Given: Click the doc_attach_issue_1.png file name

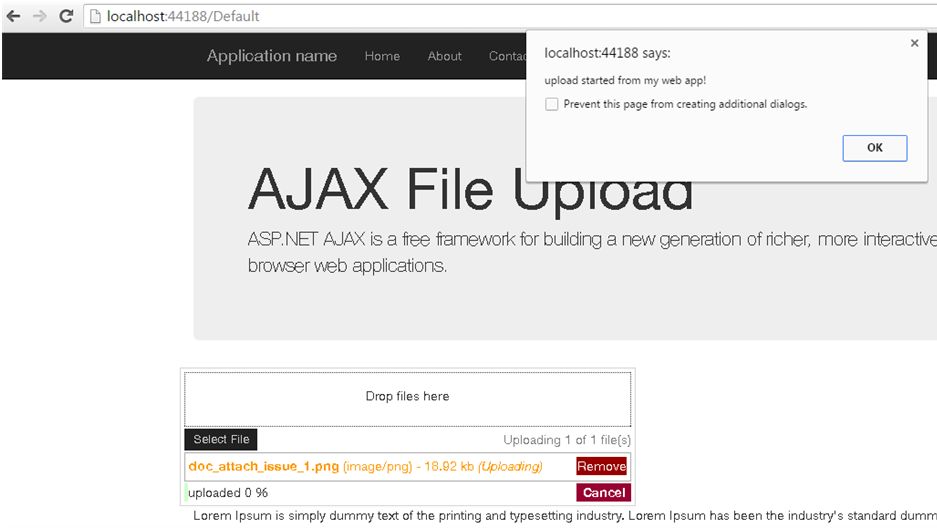Looking at the screenshot, I should pyautogui.click(x=264, y=467).
